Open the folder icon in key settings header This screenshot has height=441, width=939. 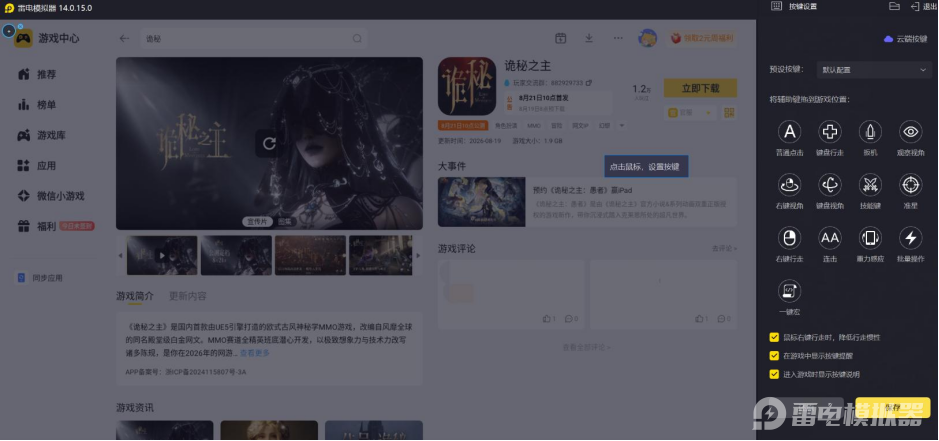894,7
